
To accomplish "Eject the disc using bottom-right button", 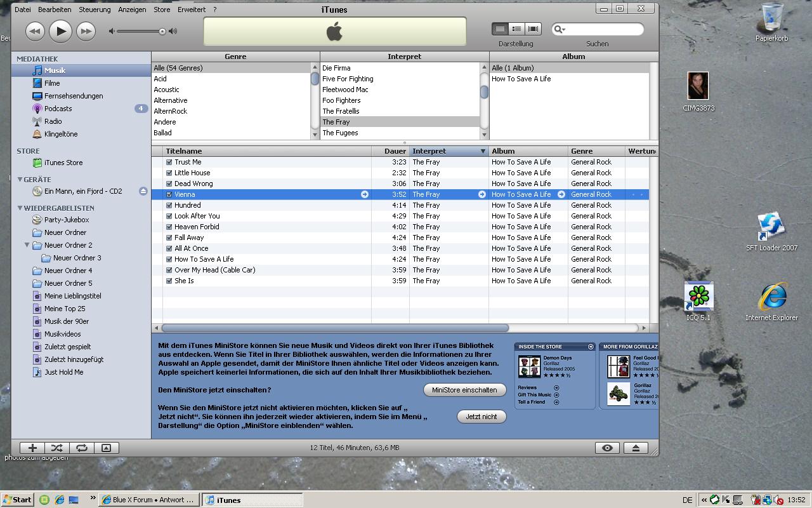I will pos(636,448).
